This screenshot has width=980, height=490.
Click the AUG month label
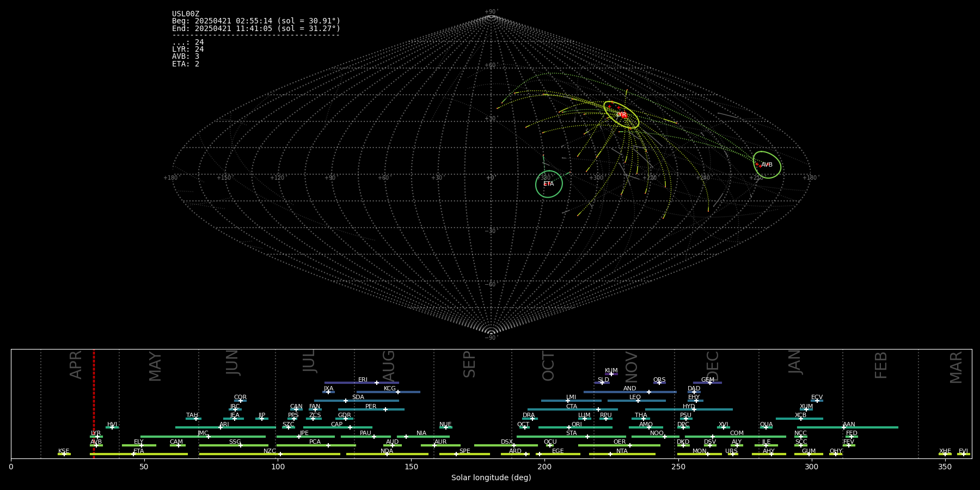tap(389, 366)
